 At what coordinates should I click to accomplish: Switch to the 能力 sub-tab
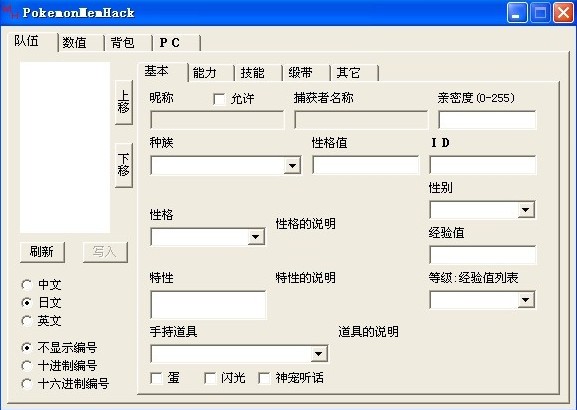(210, 73)
